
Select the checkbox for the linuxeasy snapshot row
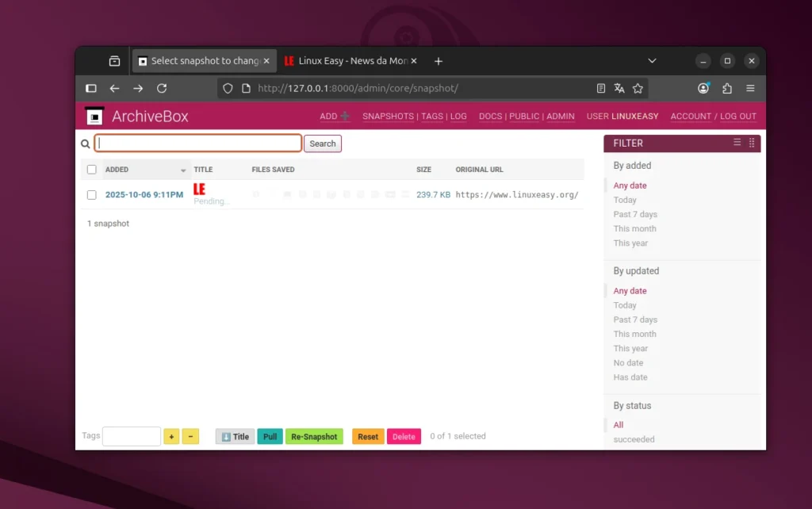coord(91,194)
